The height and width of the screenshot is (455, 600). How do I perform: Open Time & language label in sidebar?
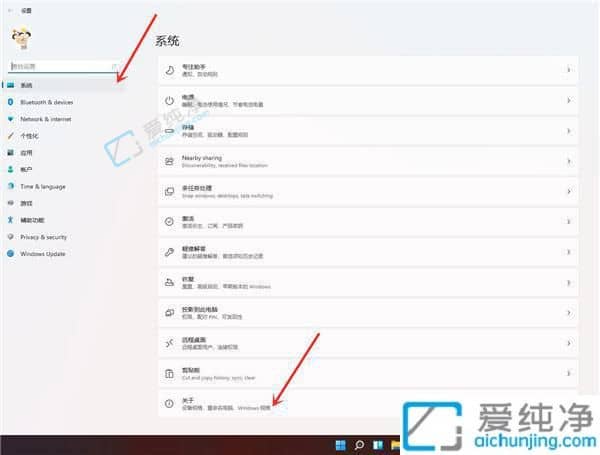coord(43,186)
